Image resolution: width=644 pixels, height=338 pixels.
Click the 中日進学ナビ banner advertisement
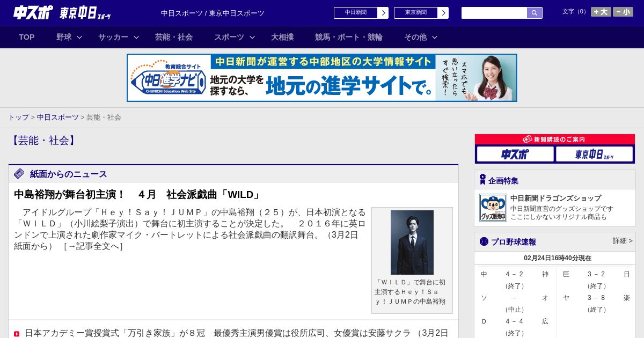322,78
